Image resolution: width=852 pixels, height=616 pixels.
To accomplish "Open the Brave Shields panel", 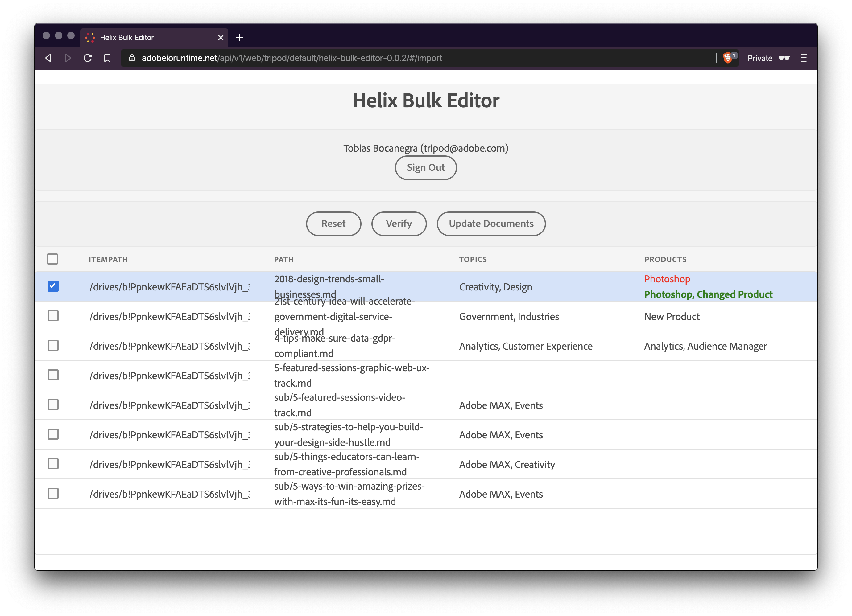I will click(x=728, y=57).
